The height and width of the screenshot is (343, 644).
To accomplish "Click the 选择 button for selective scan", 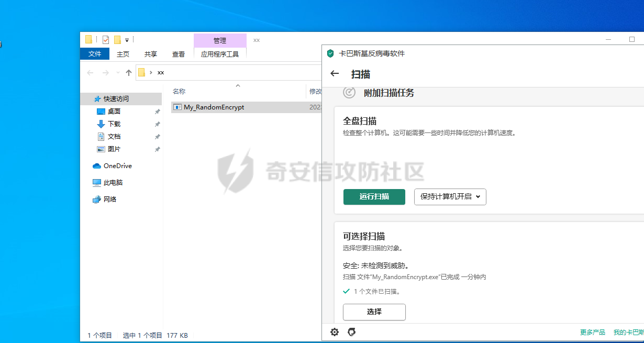I will (374, 312).
